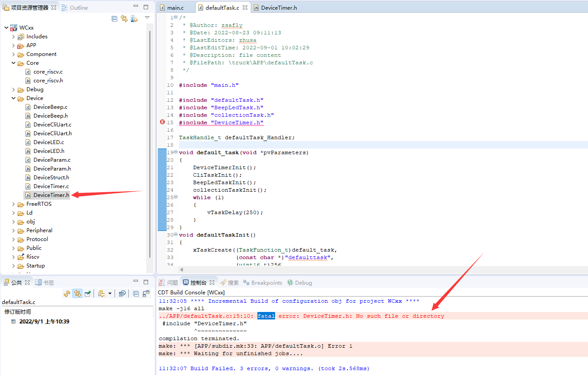The height and width of the screenshot is (375, 588).
Task: Click the local history revisions icon
Action: pyautogui.click(x=101, y=293)
